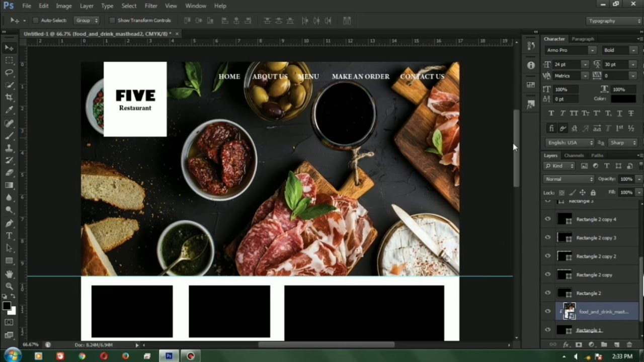Open the Window menu
This screenshot has width=644, height=362.
tap(196, 6)
